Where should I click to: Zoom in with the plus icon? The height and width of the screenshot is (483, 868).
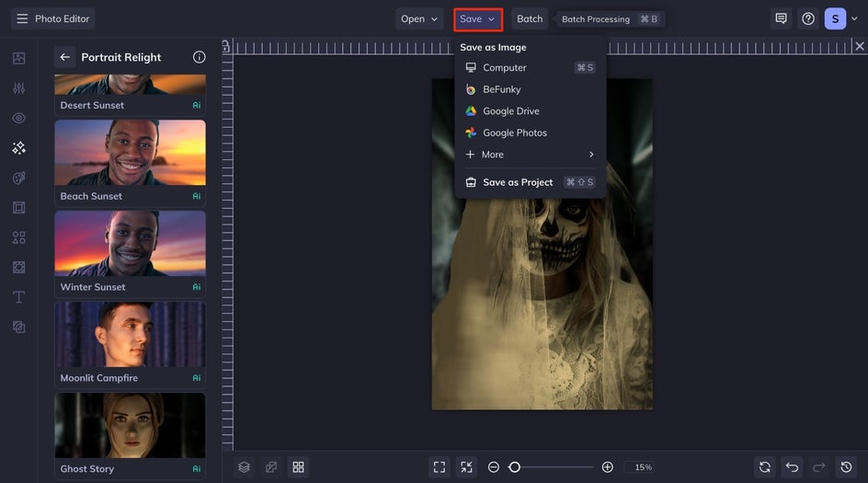(x=608, y=467)
